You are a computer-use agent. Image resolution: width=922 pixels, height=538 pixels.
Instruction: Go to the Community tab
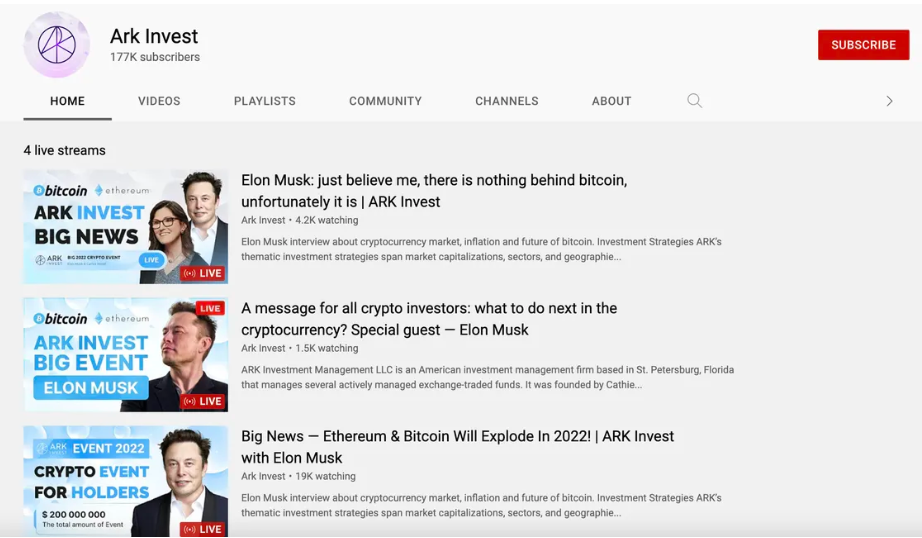pyautogui.click(x=385, y=101)
